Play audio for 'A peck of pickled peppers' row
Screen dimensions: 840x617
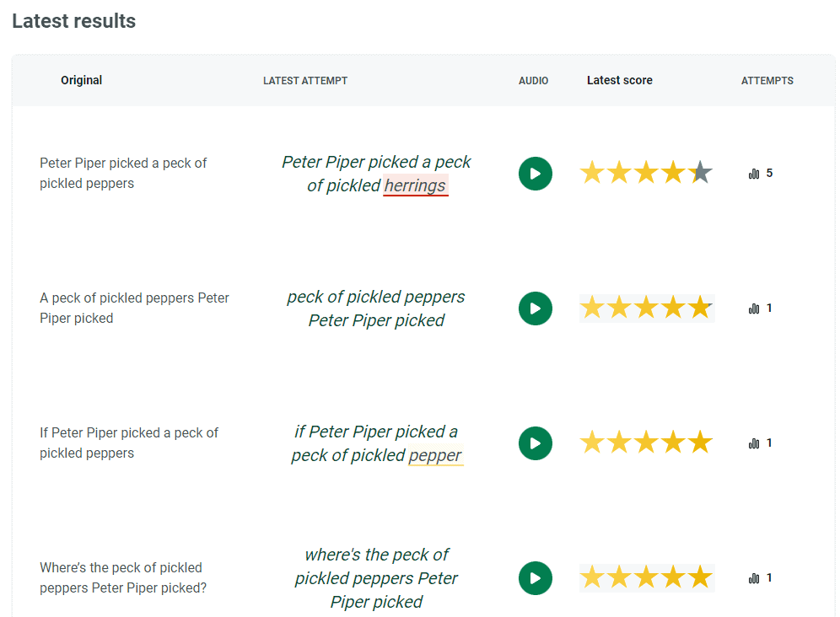tap(535, 308)
